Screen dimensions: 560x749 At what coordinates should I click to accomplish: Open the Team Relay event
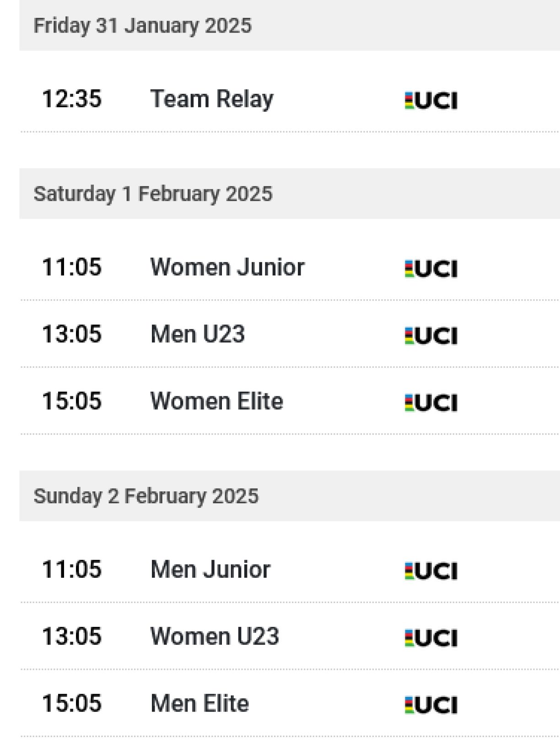pos(212,99)
